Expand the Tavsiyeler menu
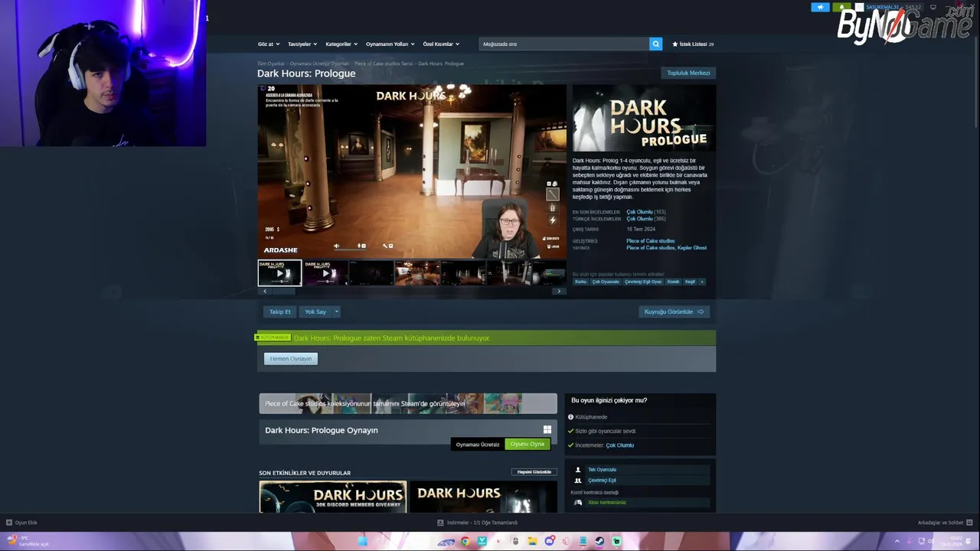The width and height of the screenshot is (980, 551). pyautogui.click(x=302, y=44)
